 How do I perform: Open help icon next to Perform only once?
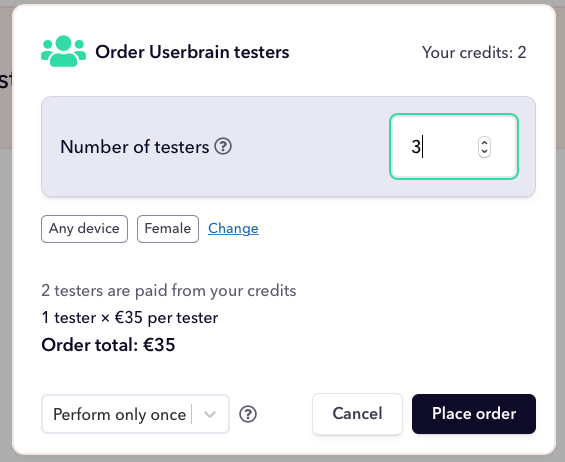pos(248,414)
